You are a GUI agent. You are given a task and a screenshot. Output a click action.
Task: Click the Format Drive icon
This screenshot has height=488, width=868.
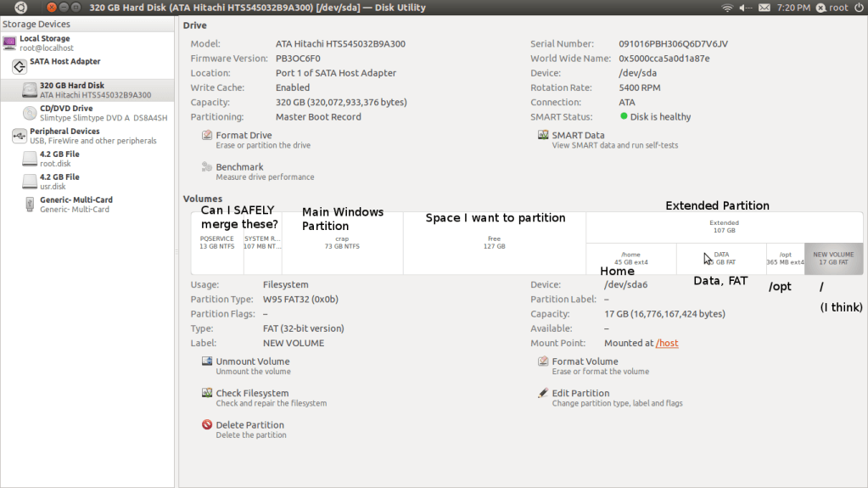[x=207, y=136]
